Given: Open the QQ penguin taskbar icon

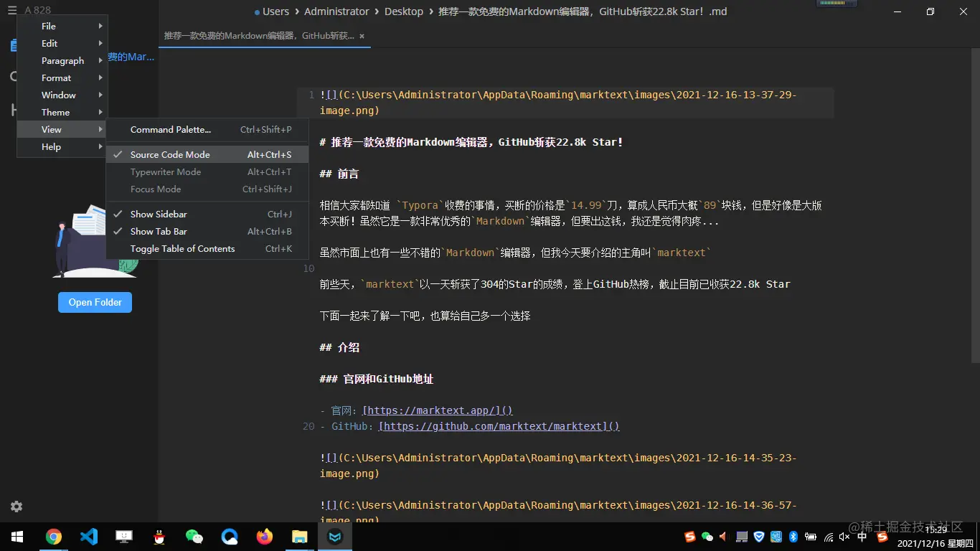Looking at the screenshot, I should tap(159, 537).
